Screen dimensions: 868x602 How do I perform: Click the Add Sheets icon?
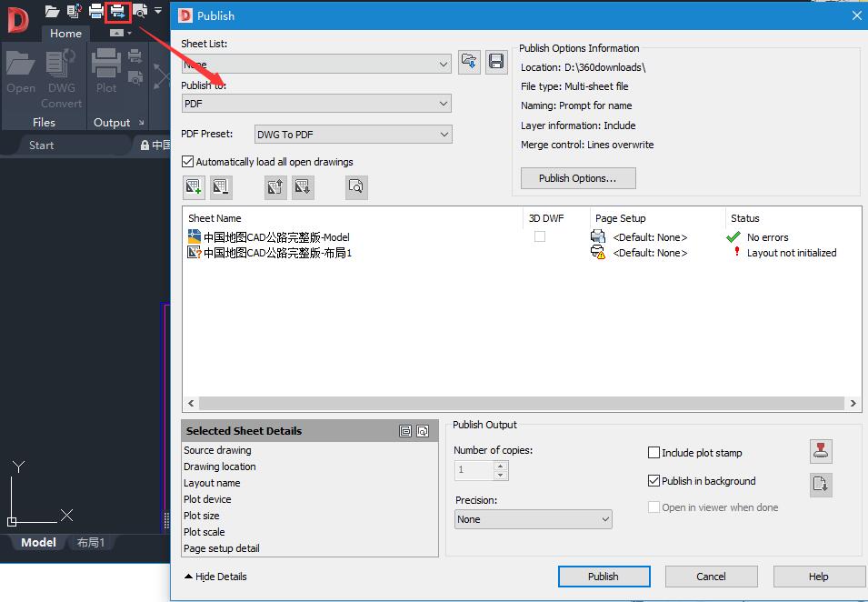(194, 187)
